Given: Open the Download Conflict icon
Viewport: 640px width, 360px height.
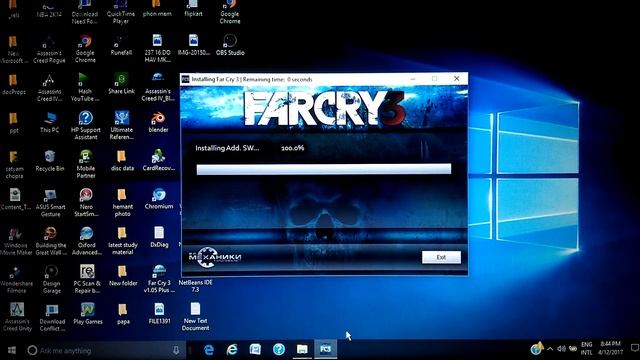Looking at the screenshot, I should click(52, 317).
